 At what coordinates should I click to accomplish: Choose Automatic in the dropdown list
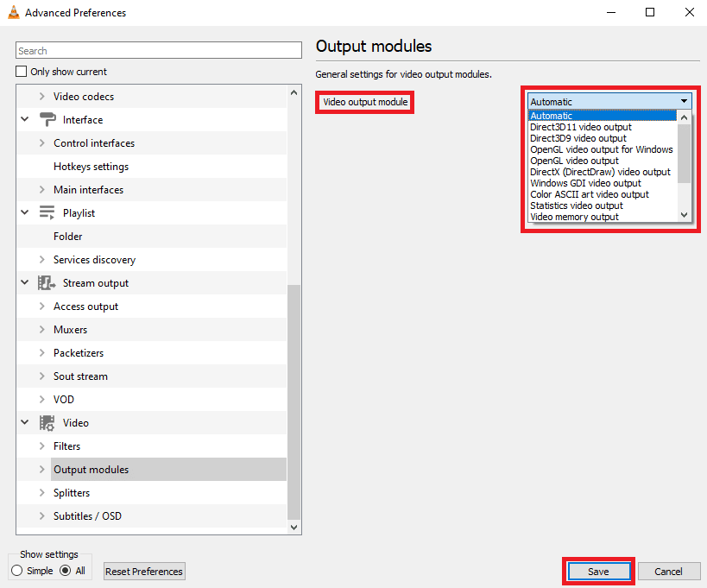[x=603, y=116]
